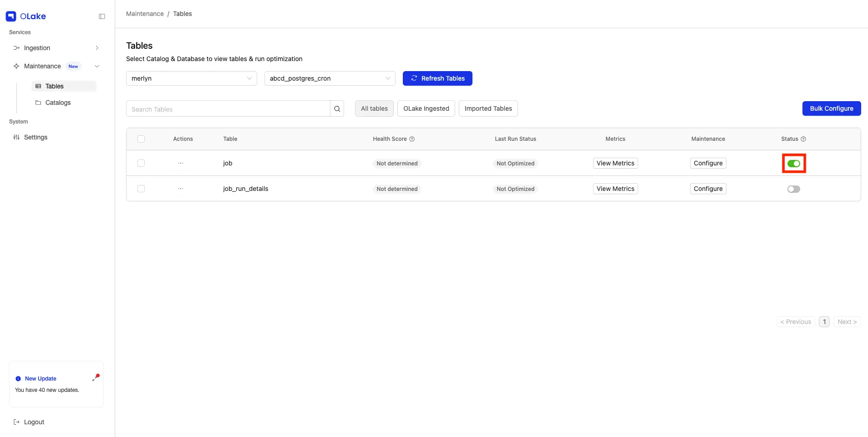Image resolution: width=868 pixels, height=437 pixels.
Task: Click Configure for job_run_details table
Action: 708,189
